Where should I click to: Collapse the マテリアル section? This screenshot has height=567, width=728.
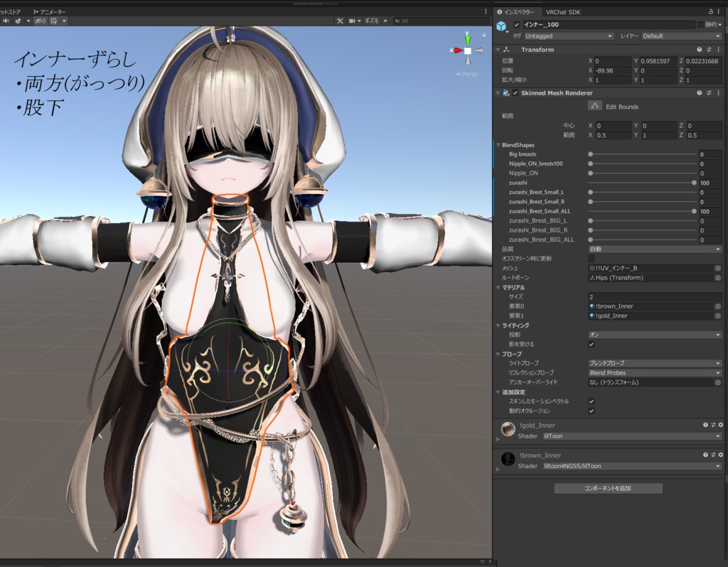point(498,288)
